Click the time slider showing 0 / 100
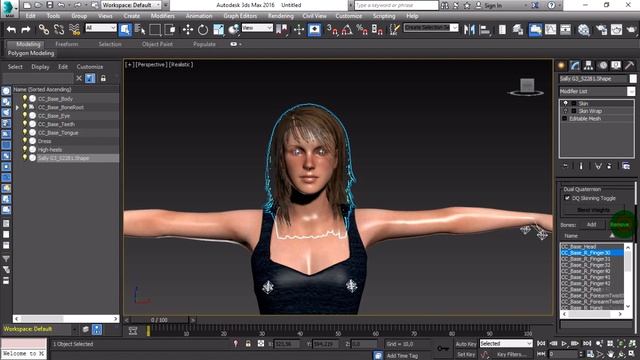The width and height of the screenshot is (640, 360). (159, 320)
